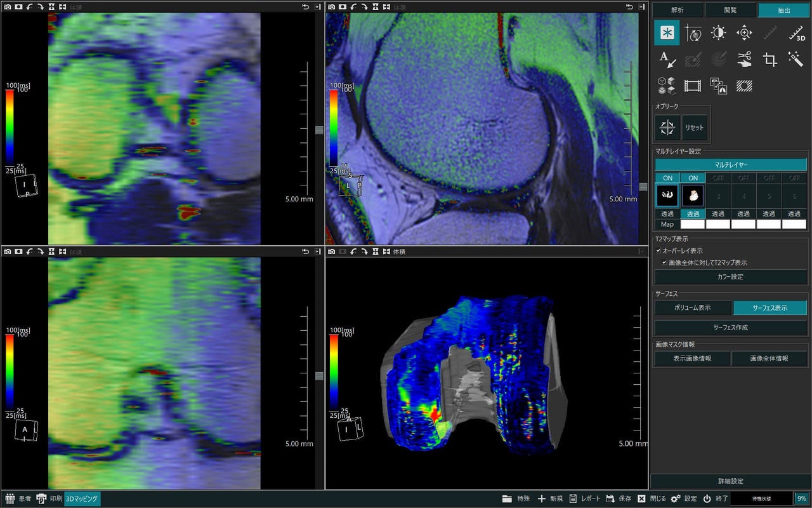Switch to the 解析 tab

pos(678,10)
